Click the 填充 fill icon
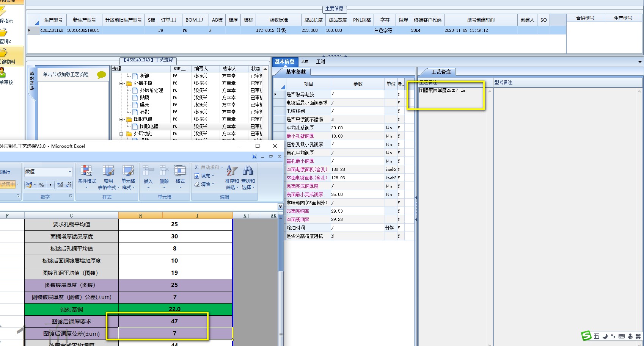 [x=197, y=176]
